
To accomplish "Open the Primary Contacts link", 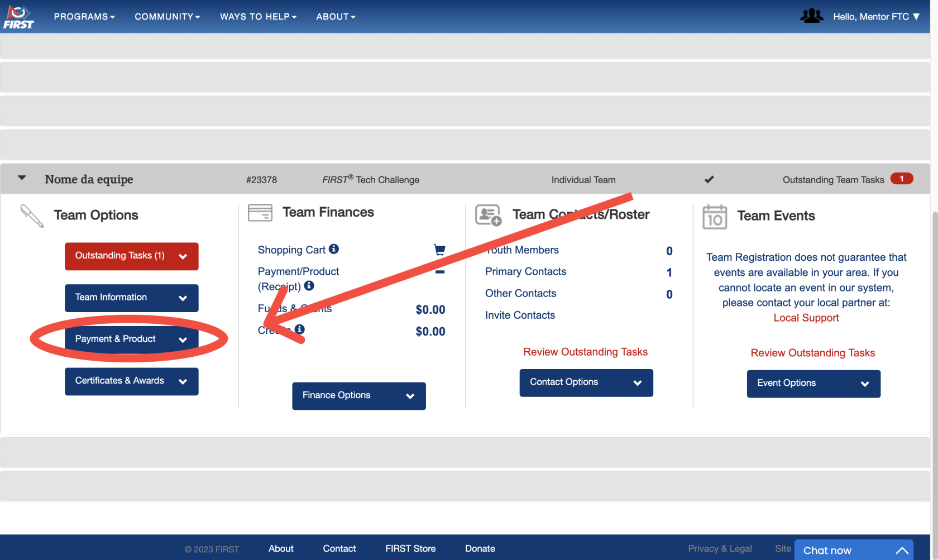I will tap(525, 271).
